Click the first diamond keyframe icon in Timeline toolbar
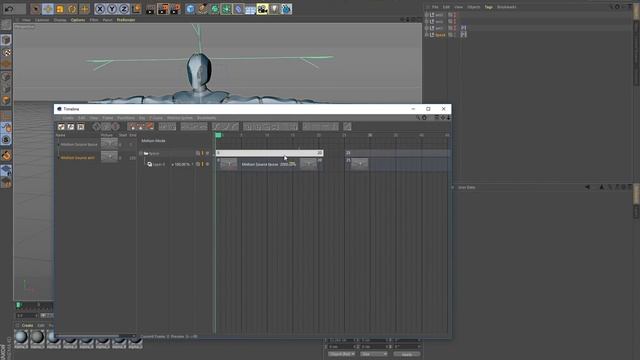The width and height of the screenshot is (640, 360). point(96,127)
